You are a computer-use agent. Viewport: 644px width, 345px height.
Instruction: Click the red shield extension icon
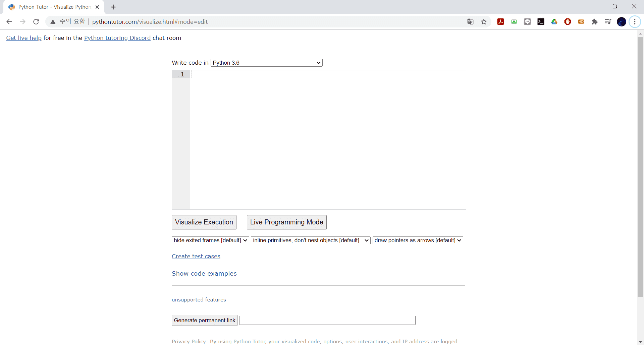(x=568, y=22)
